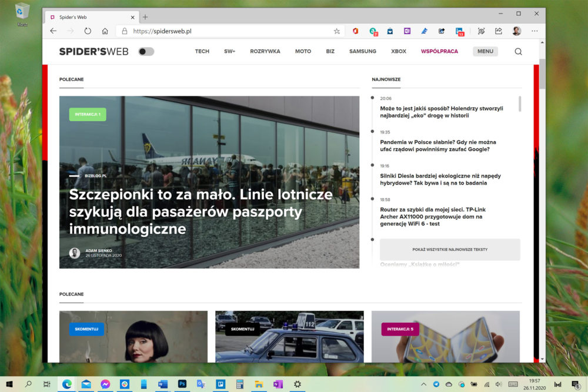Open the browser profile avatar

click(517, 31)
